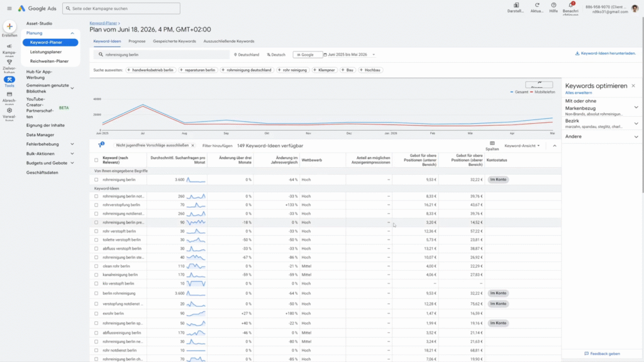Click 'Filter hinzufügen'
The height and width of the screenshot is (362, 644).
pyautogui.click(x=217, y=146)
